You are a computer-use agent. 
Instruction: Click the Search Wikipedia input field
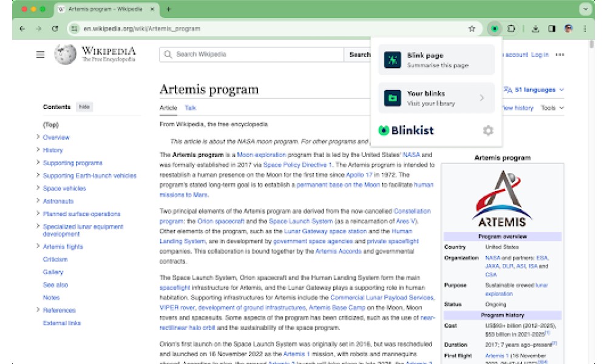pos(252,55)
